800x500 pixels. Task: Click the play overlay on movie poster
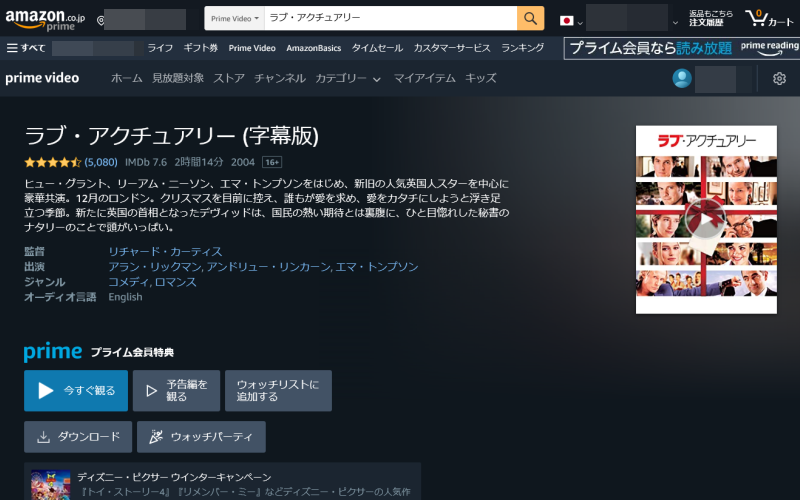[x=705, y=219]
